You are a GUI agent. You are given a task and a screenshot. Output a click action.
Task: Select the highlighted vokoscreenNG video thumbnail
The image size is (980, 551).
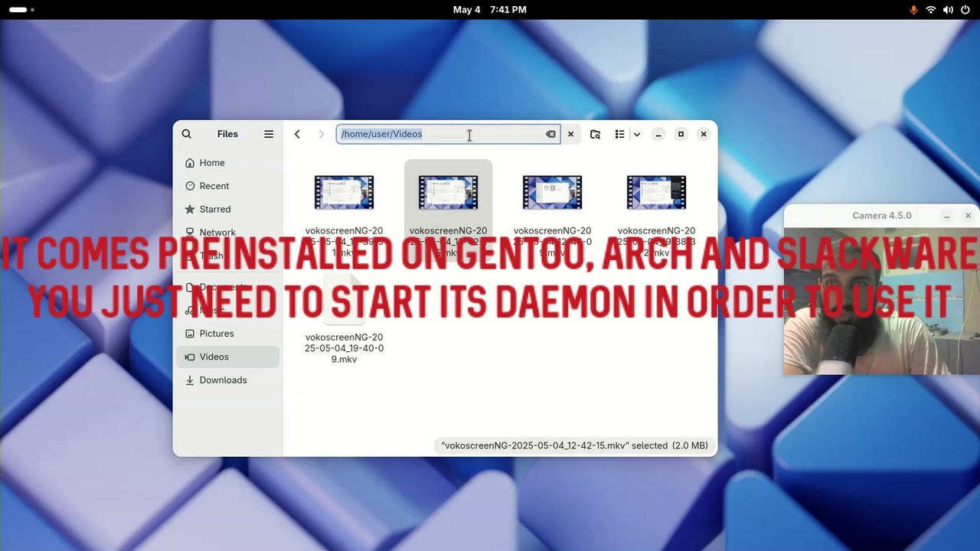click(x=448, y=192)
